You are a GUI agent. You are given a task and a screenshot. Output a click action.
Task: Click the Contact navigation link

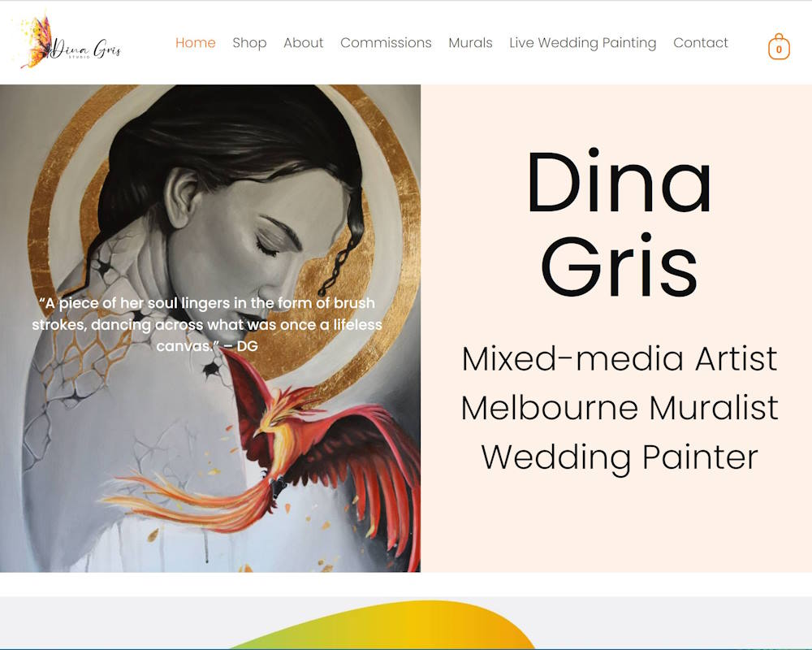[700, 43]
